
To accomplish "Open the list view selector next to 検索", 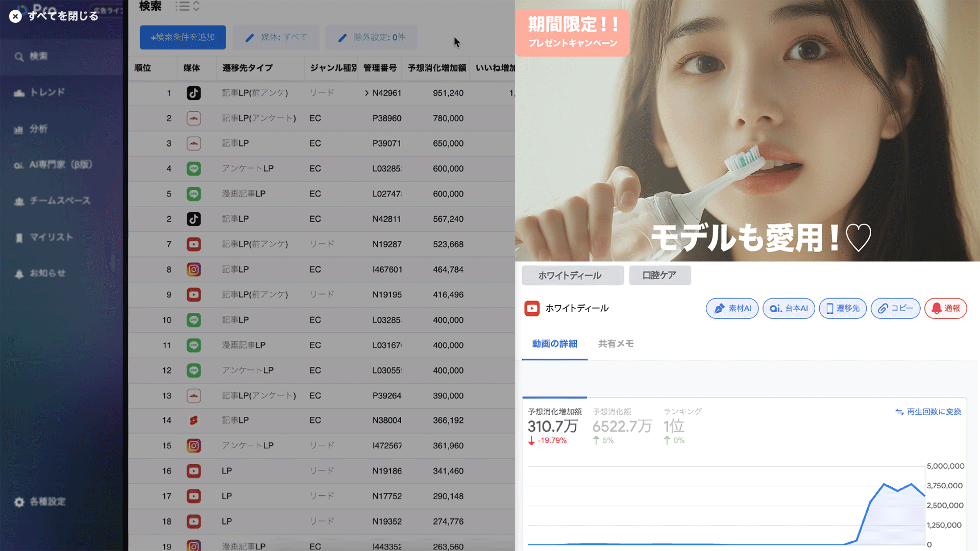I will [187, 7].
